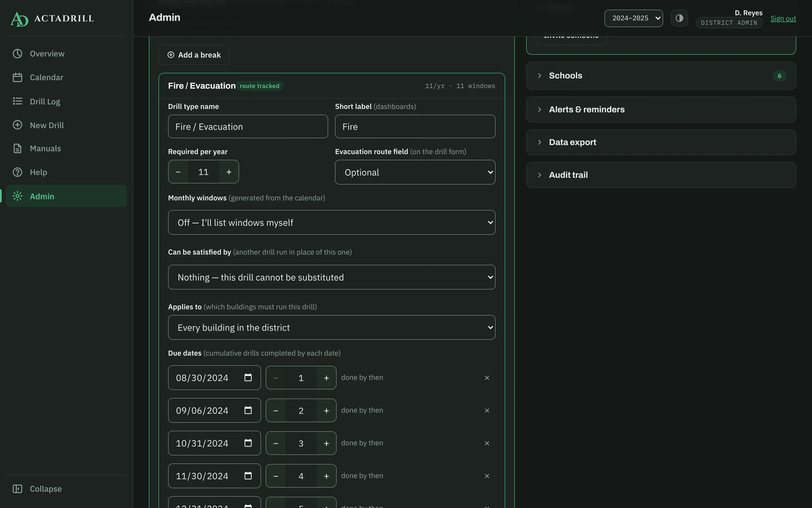This screenshot has width=812, height=508.
Task: Click the ActaDrill logo icon
Action: pyautogui.click(x=19, y=19)
